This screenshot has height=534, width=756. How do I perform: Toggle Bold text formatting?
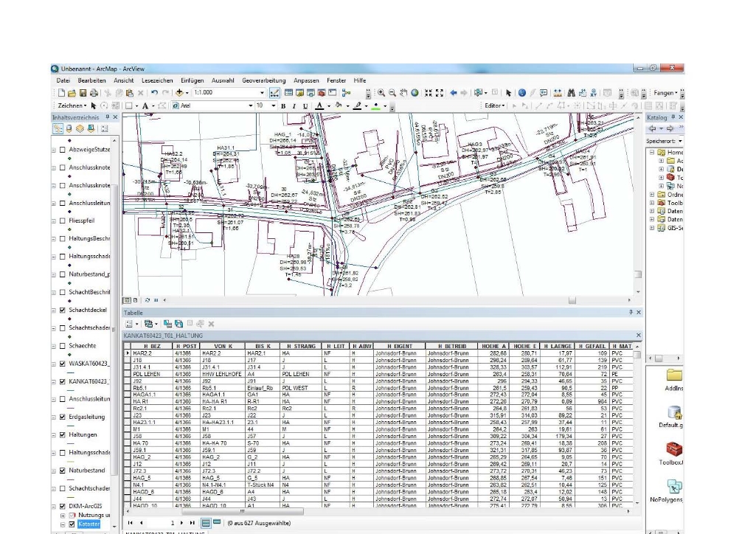283,106
